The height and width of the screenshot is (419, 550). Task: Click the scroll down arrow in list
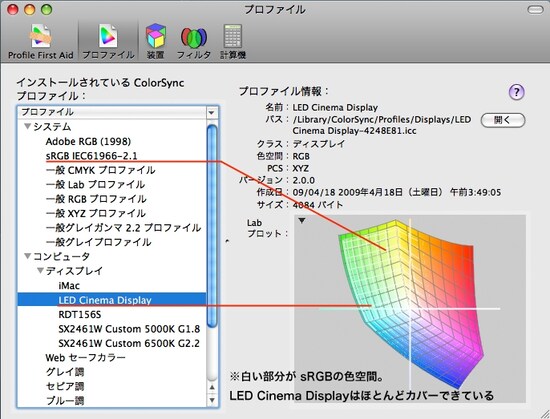tap(212, 400)
